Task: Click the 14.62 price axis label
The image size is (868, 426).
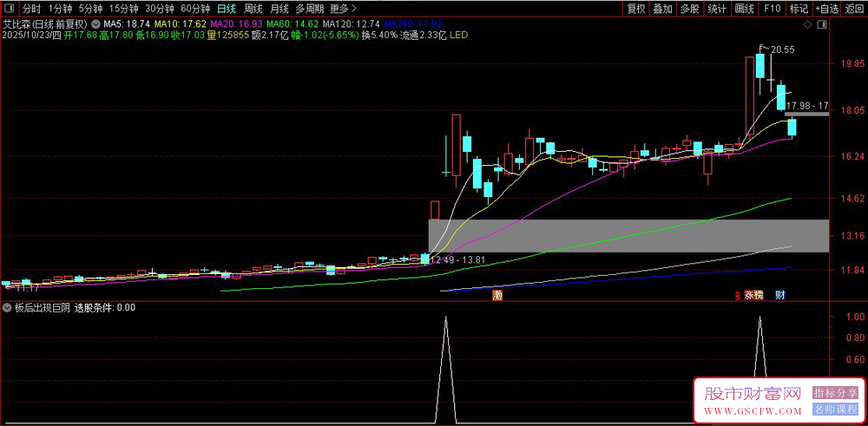Action: (x=852, y=198)
